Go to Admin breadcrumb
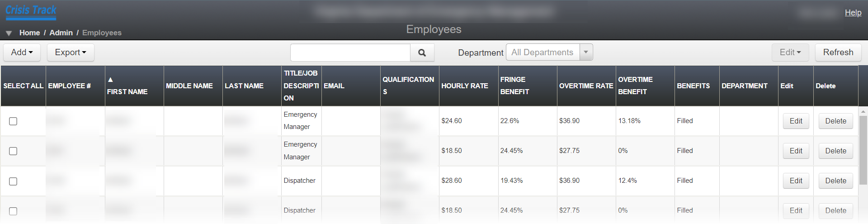The width and height of the screenshot is (868, 224). click(61, 33)
